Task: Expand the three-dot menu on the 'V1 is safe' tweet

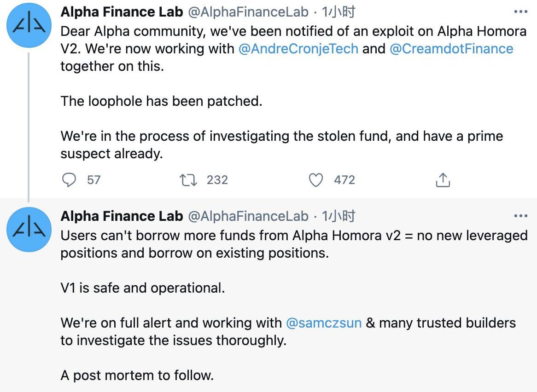Action: click(520, 216)
